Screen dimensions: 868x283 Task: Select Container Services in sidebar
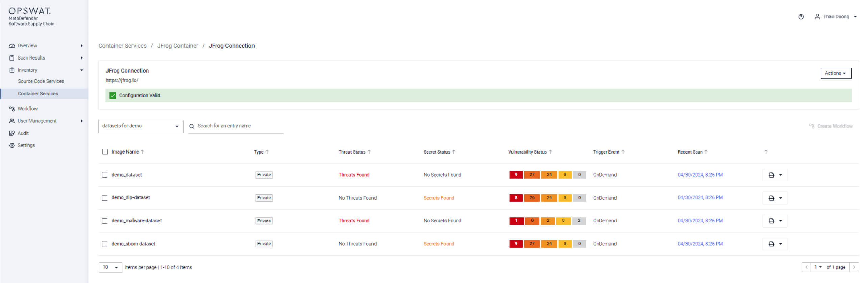coord(38,94)
